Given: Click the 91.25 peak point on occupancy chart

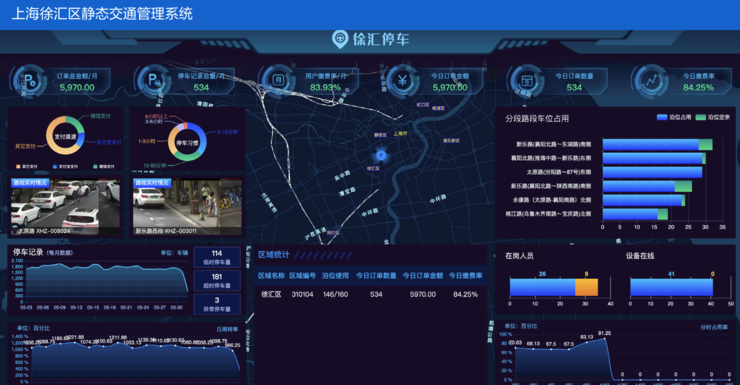Looking at the screenshot, I should click(x=605, y=338).
